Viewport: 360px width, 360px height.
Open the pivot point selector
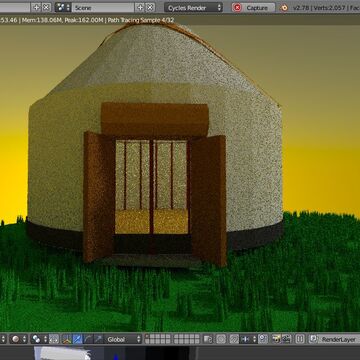[x=39, y=339]
